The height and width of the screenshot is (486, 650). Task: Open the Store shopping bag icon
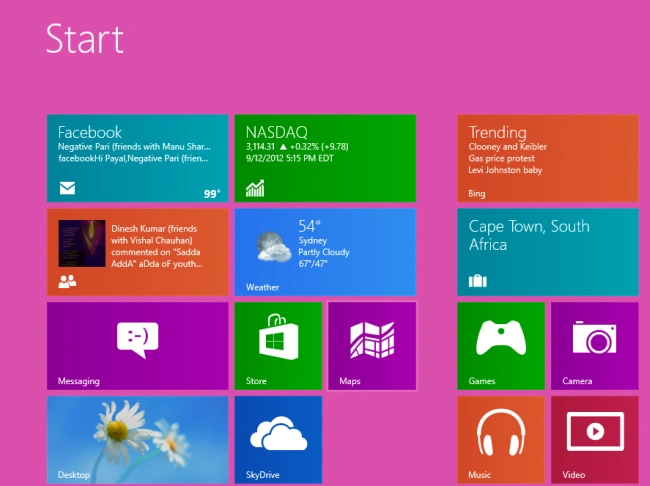[x=279, y=337]
